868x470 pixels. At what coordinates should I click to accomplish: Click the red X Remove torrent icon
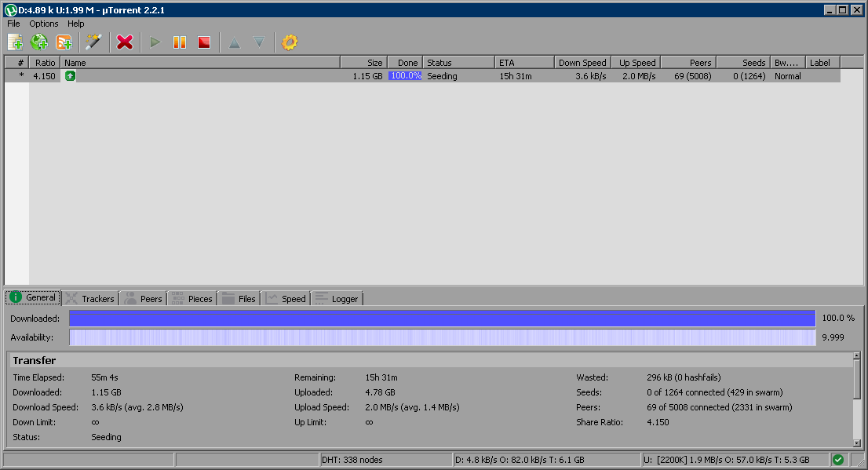click(x=125, y=42)
